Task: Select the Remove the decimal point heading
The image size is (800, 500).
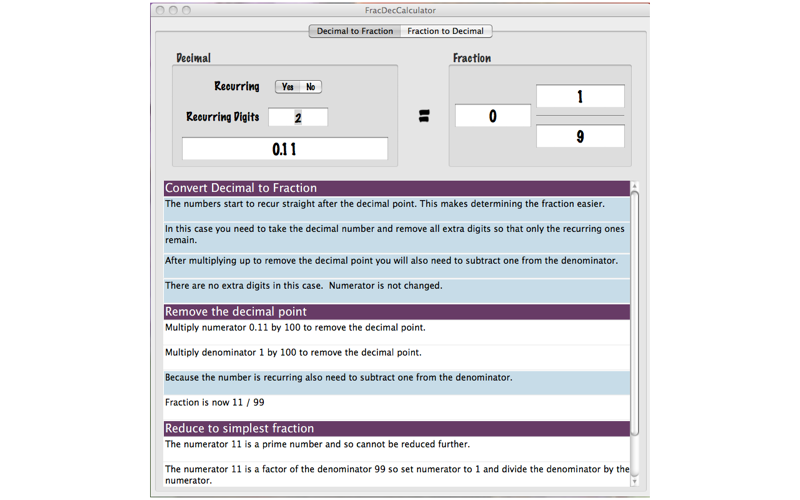Action: pos(397,312)
